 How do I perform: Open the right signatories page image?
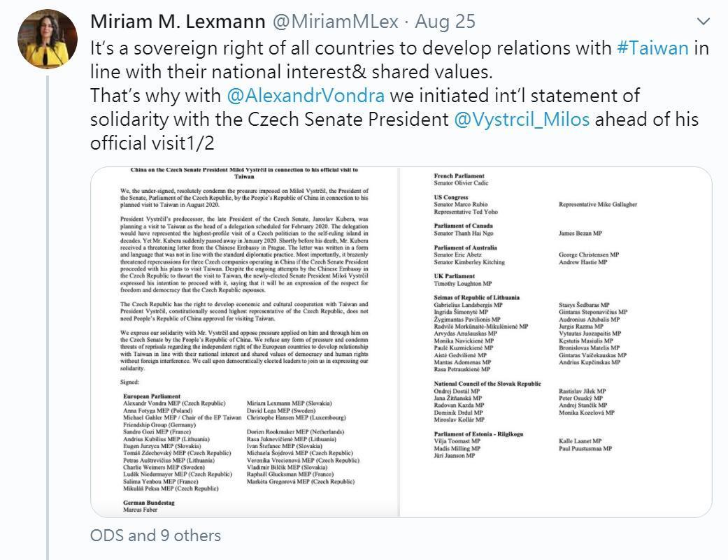[x=556, y=341]
